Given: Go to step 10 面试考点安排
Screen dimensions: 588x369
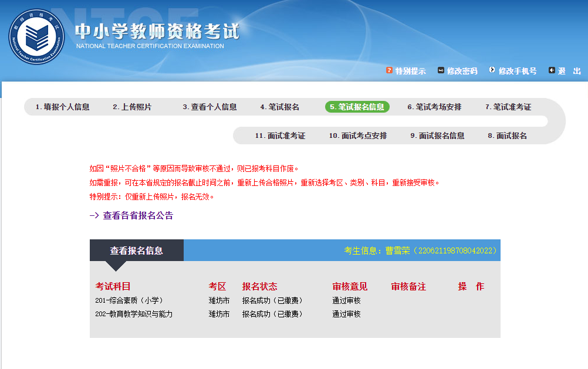Looking at the screenshot, I should point(358,136).
